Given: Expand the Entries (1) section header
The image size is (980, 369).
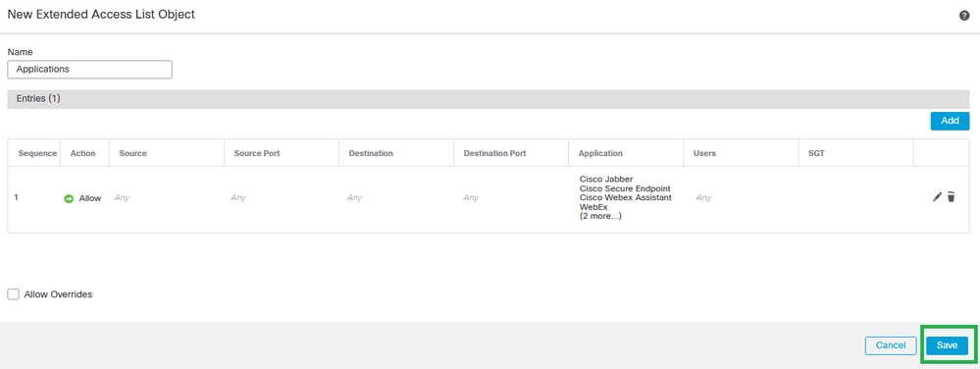Looking at the screenshot, I should (x=489, y=99).
